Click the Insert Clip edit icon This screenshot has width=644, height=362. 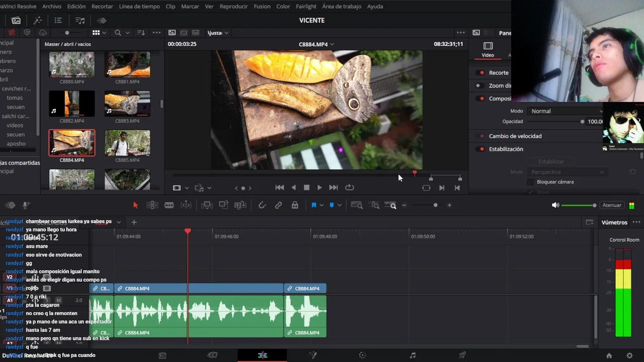pyautogui.click(x=206, y=205)
